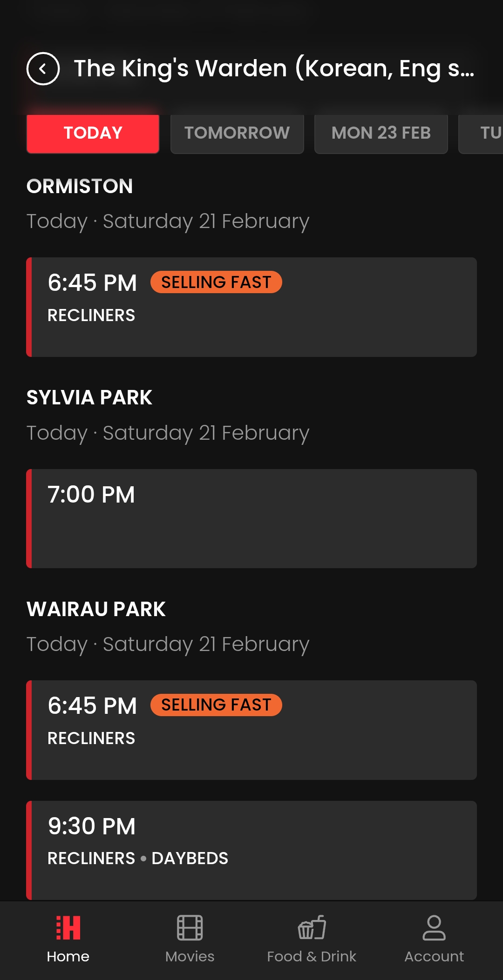Tap the ORMISTON cinema heading
This screenshot has width=503, height=980.
(80, 186)
